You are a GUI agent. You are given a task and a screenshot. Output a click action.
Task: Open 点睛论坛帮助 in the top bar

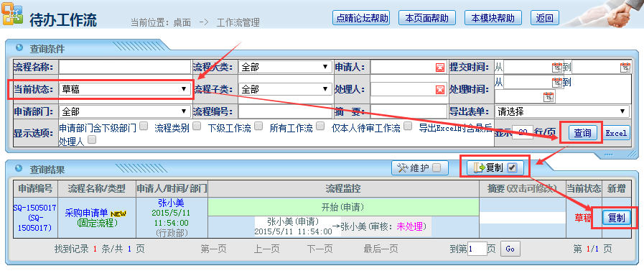(x=360, y=18)
